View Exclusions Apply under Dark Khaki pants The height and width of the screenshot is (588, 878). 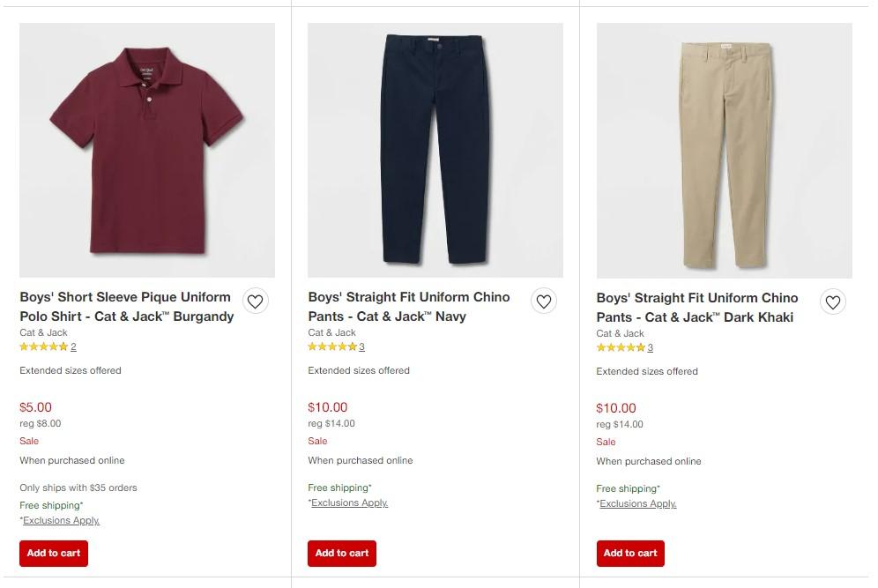[x=637, y=504]
